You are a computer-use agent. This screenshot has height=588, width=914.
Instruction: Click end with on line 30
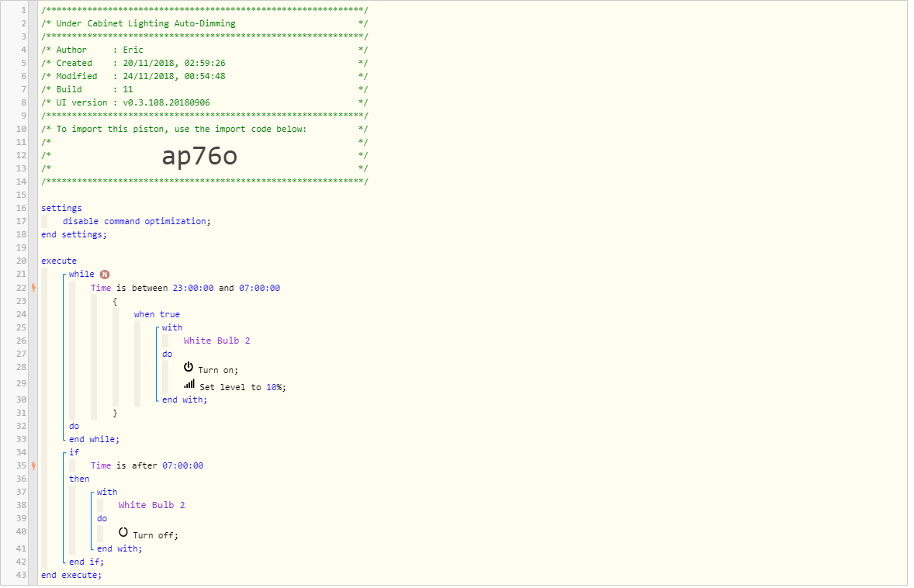tap(185, 399)
